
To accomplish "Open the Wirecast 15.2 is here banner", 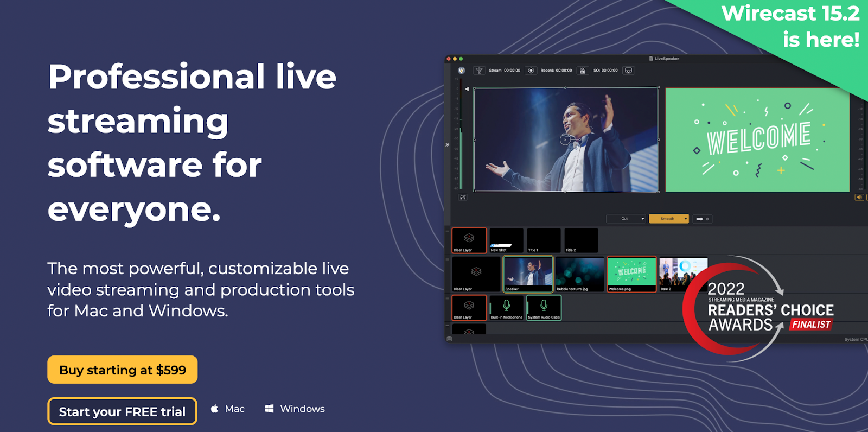I will 790,26.
